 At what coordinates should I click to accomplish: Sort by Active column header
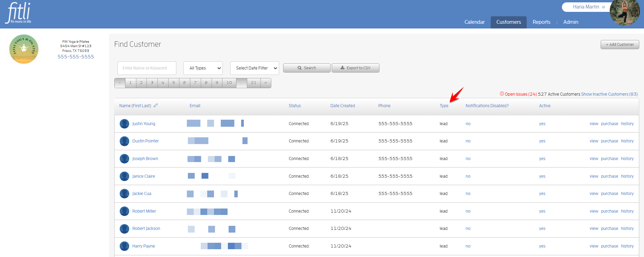[x=545, y=106]
